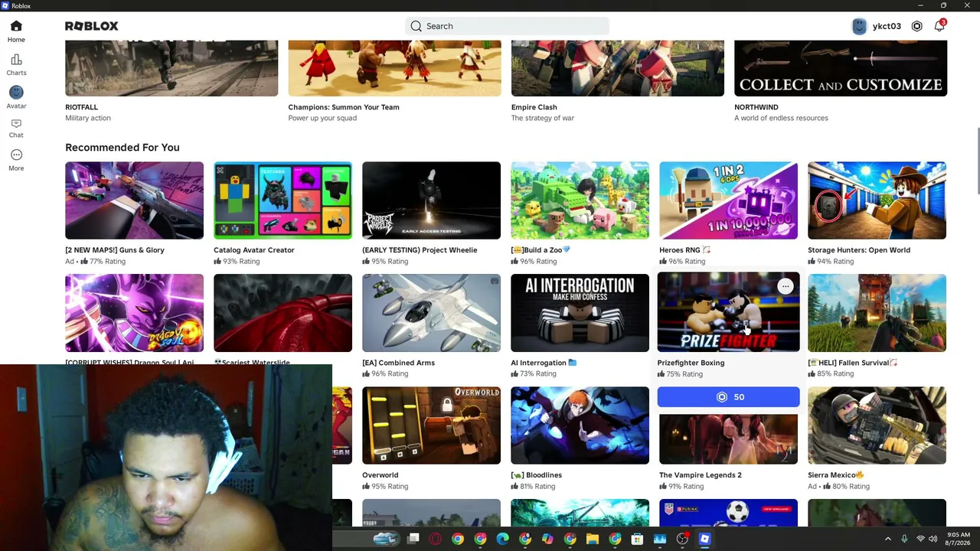Open File Explorer from the taskbar
980x551 pixels.
(592, 540)
